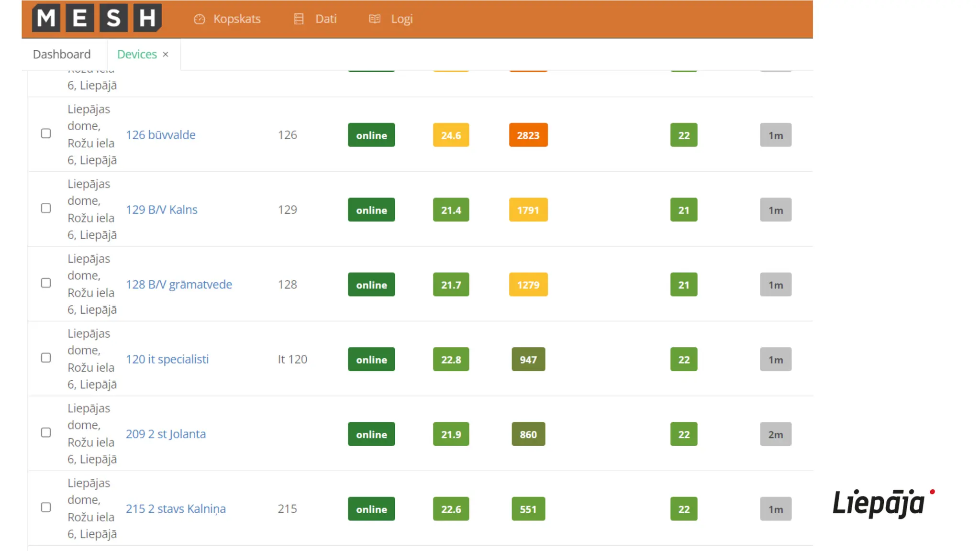Check the 120 it specialisti row box
980x551 pixels.
pyautogui.click(x=46, y=358)
